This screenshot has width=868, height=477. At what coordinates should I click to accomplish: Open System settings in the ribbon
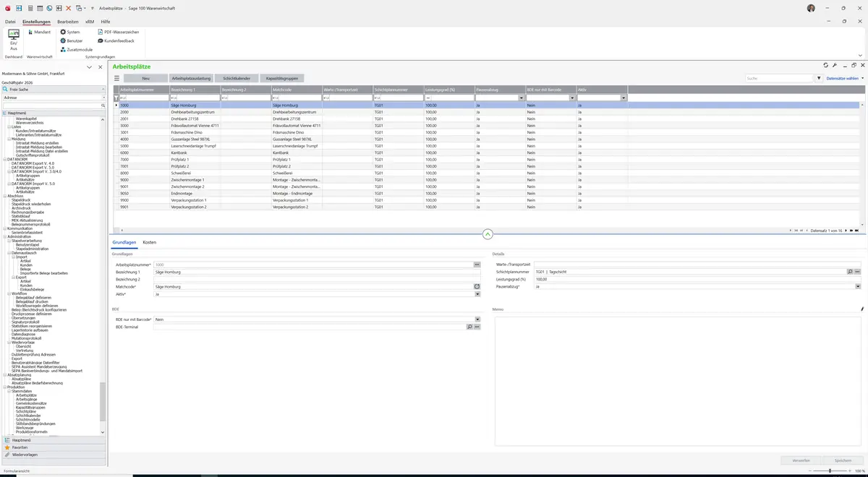(70, 33)
